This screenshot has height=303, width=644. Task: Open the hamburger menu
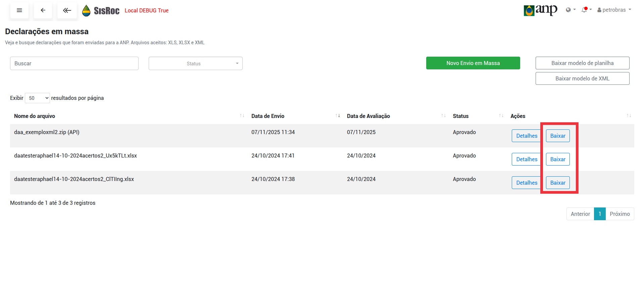tap(19, 10)
